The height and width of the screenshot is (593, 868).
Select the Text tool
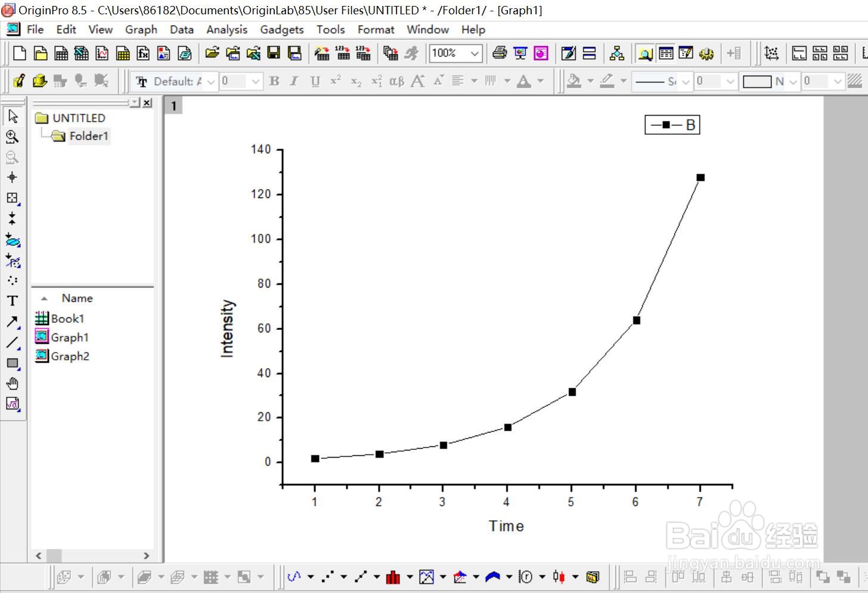(x=13, y=301)
